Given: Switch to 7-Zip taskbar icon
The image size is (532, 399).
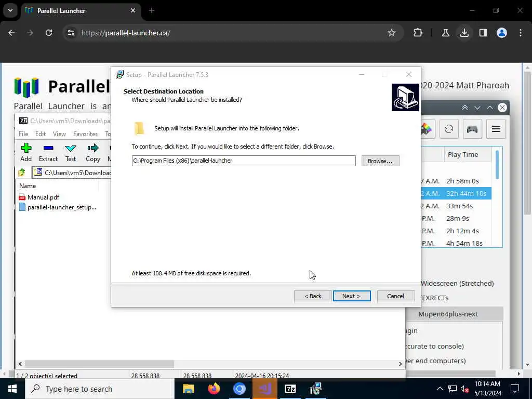Looking at the screenshot, I should [x=290, y=389].
